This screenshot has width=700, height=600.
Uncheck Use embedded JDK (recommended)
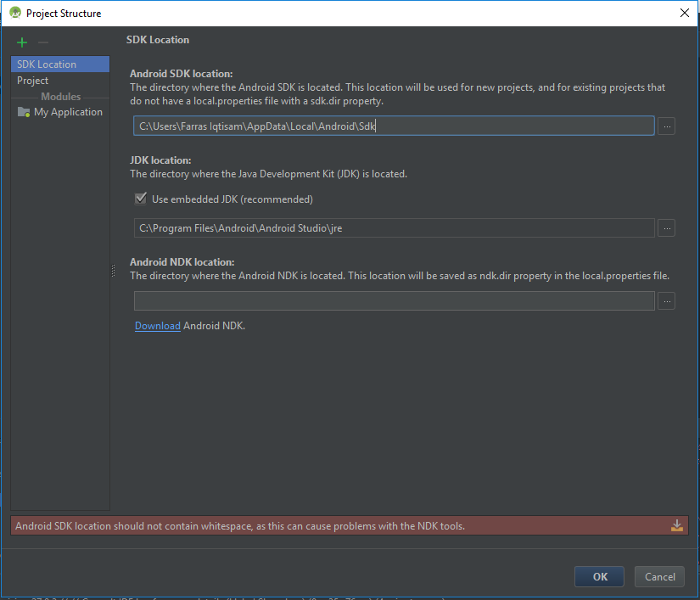click(x=141, y=199)
